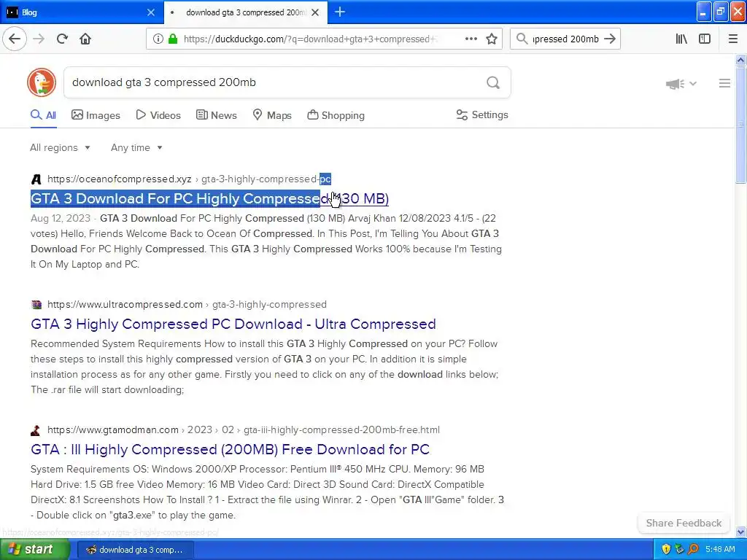Screen dimensions: 747x560
Task: Open the Firefox hamburger menu
Action: (x=732, y=39)
